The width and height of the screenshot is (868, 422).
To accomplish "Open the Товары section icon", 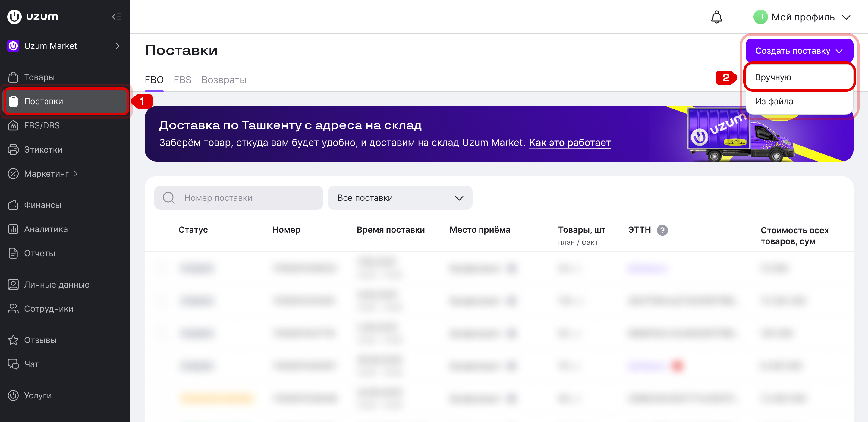I will coord(13,77).
